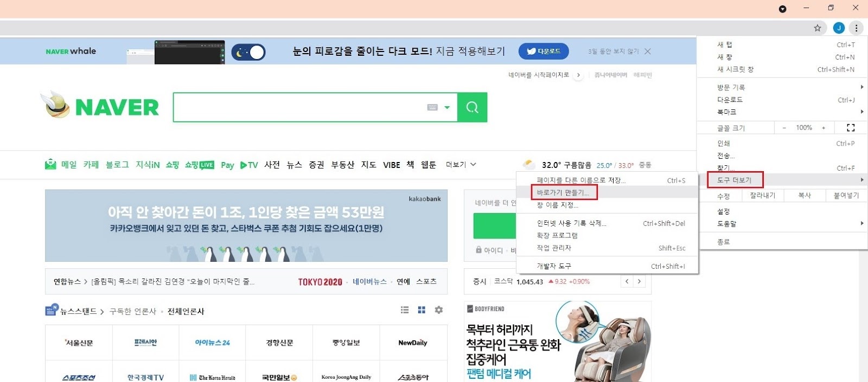Open the kakaobank advertisement banner
Image resolution: width=868 pixels, height=382 pixels.
click(246, 225)
